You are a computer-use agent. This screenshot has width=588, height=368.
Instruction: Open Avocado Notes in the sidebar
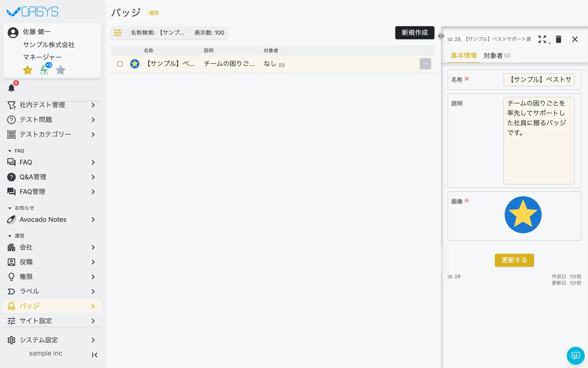[52, 220]
